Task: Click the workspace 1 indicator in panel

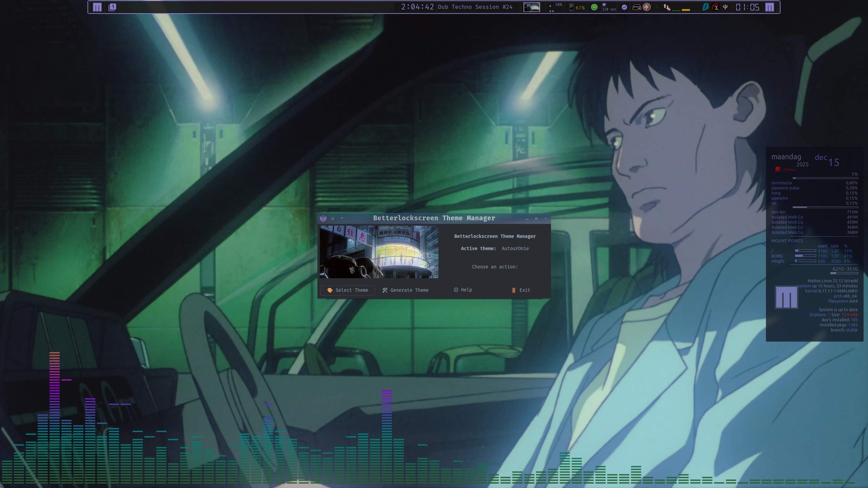Action: [x=112, y=7]
